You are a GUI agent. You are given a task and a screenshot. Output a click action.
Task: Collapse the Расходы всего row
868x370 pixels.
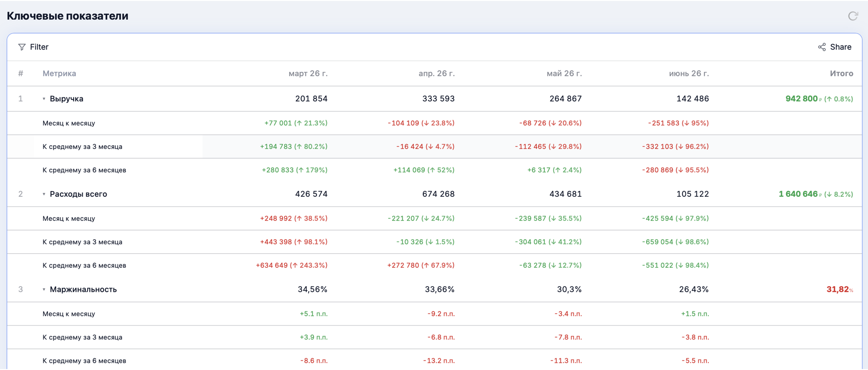click(44, 194)
